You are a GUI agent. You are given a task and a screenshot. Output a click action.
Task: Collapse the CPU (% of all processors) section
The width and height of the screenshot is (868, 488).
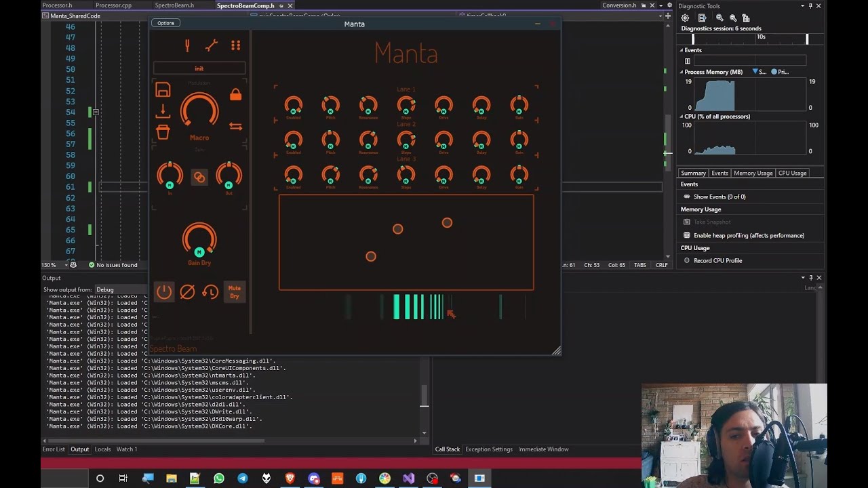coord(682,117)
